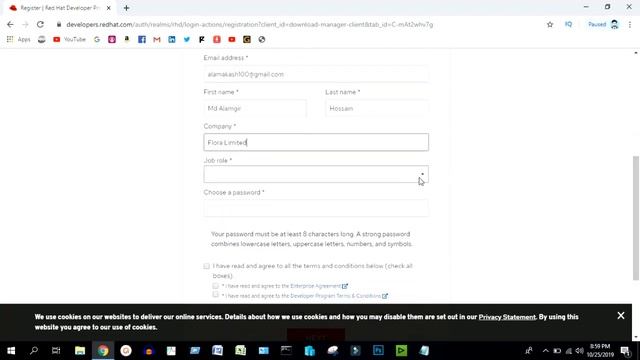The height and width of the screenshot is (360, 640).
Task: Show hidden system tray icons
Action: pos(545,351)
